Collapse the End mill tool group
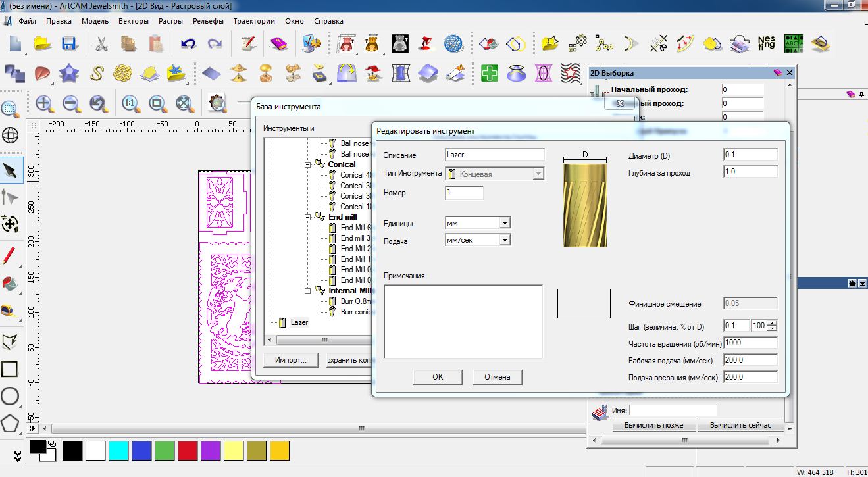Viewport: 868px width, 477px height. coord(307,217)
